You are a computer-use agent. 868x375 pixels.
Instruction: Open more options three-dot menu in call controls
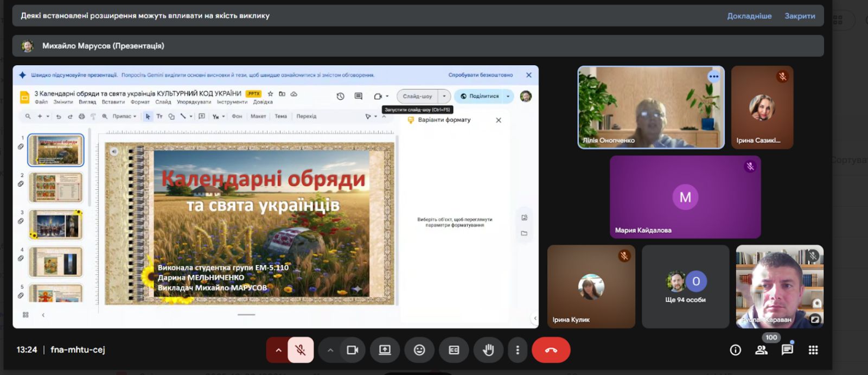(518, 350)
